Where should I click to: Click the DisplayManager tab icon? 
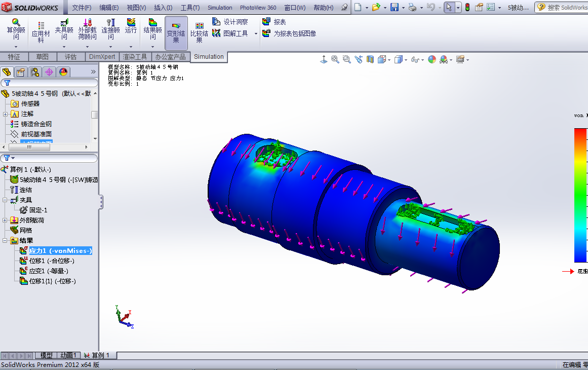63,71
